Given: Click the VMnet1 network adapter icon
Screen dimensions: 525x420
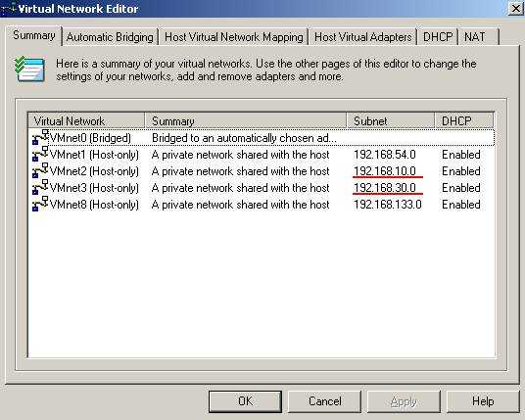Looking at the screenshot, I should [x=40, y=154].
